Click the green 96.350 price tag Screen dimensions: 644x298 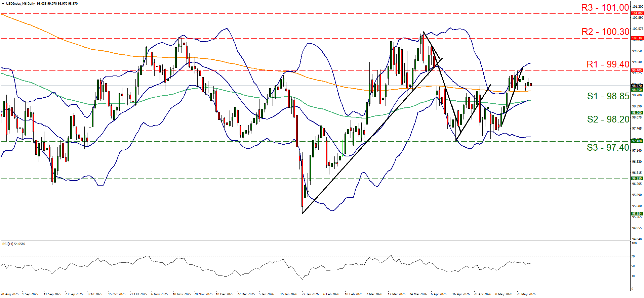637,179
